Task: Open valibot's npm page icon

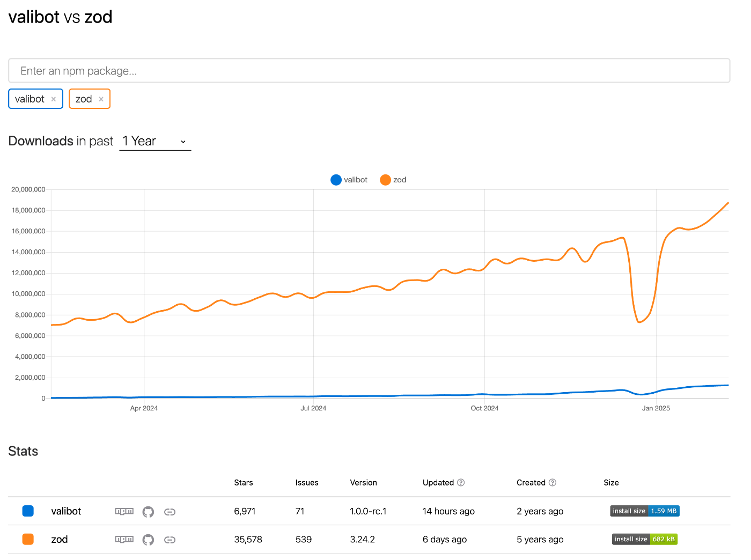Action: coord(124,511)
